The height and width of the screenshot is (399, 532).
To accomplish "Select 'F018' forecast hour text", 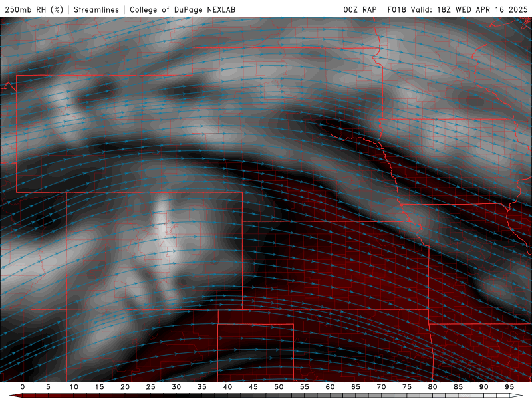I will (x=396, y=9).
